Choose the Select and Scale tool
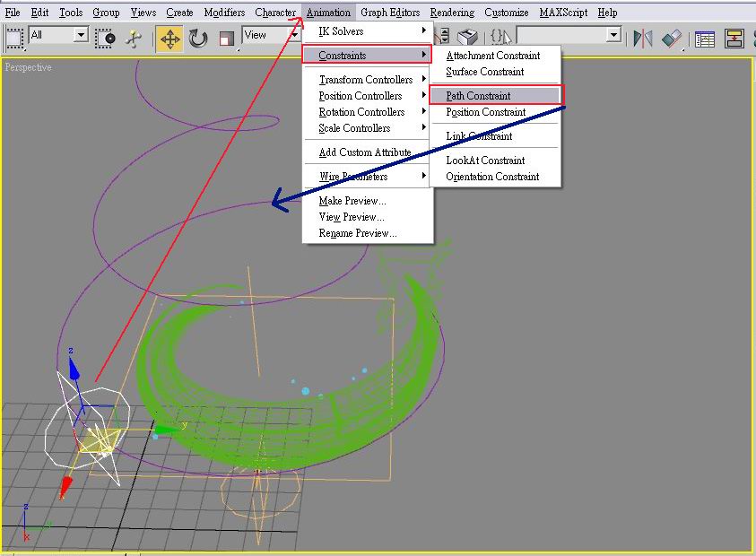 coord(226,38)
